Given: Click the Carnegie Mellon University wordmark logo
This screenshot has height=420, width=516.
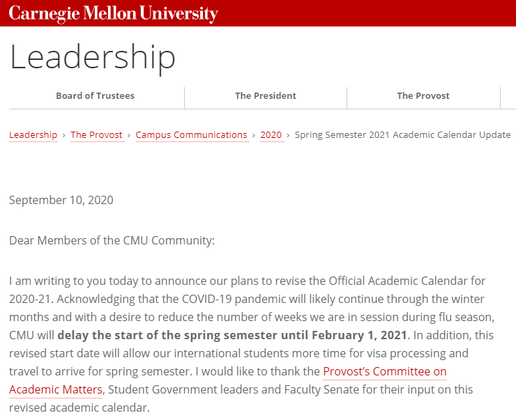Looking at the screenshot, I should [x=113, y=13].
